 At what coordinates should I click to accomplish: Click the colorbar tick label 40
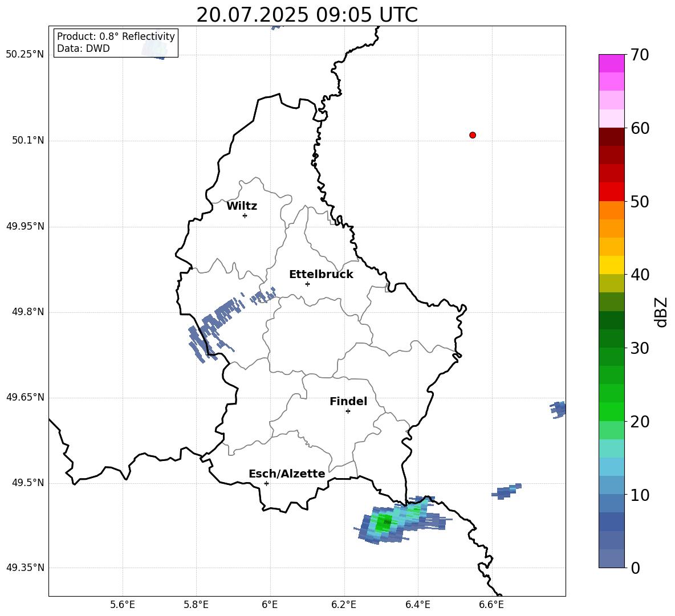[640, 275]
